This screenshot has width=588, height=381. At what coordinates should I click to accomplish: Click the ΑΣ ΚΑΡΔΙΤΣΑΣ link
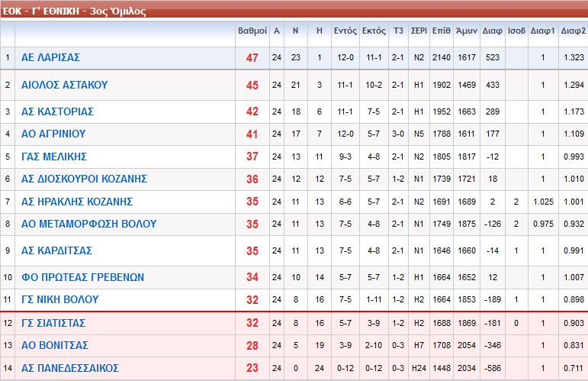point(56,250)
